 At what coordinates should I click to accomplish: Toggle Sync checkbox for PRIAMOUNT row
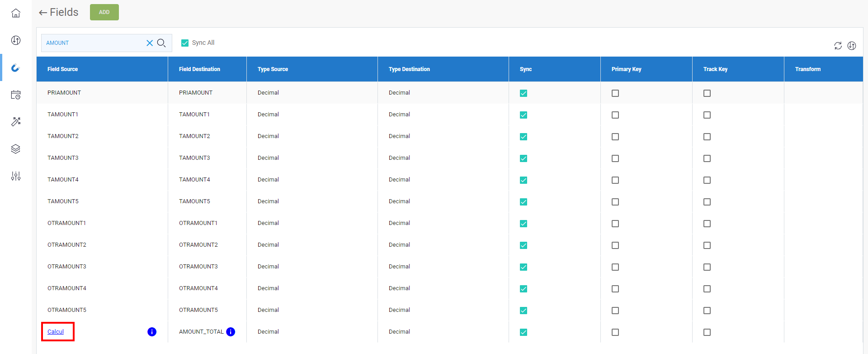click(524, 93)
